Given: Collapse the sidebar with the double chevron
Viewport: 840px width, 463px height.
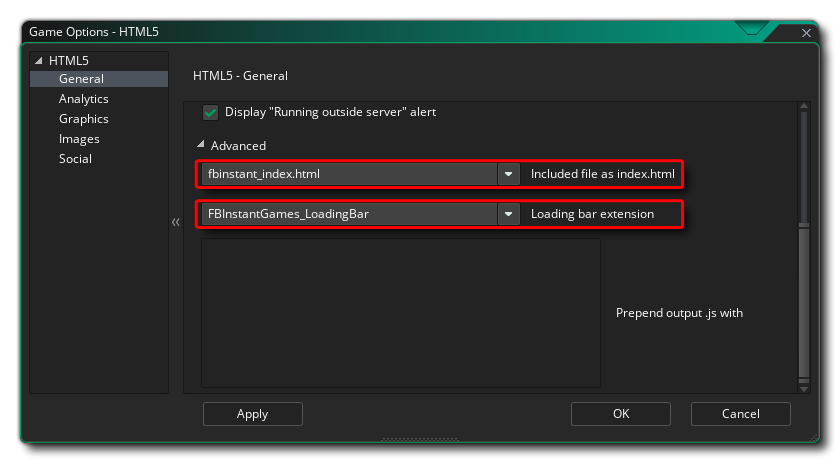Looking at the screenshot, I should [x=176, y=222].
